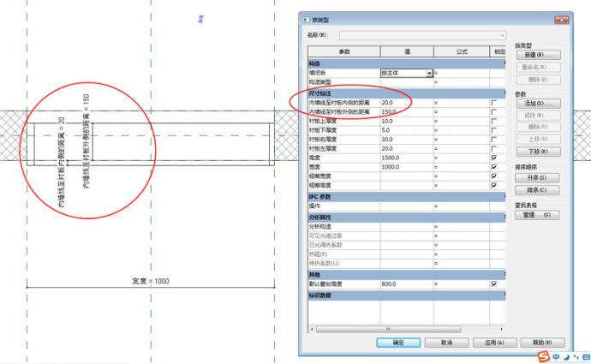Uncheck the lock box for 默认窗台高度
Image resolution: width=591 pixels, height=364 pixels.
(494, 283)
